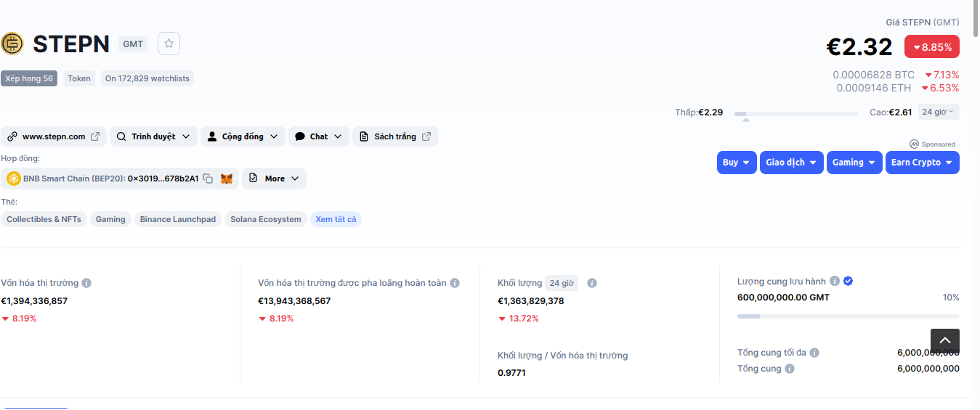Click the Cao €2.61 high price

[x=891, y=112]
